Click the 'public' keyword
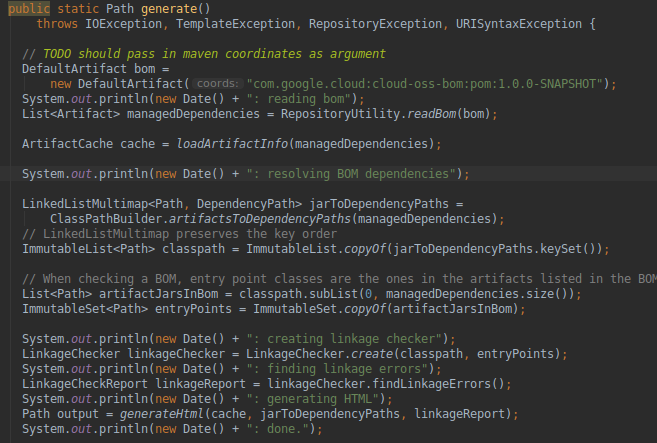The height and width of the screenshot is (443, 657). (29, 8)
